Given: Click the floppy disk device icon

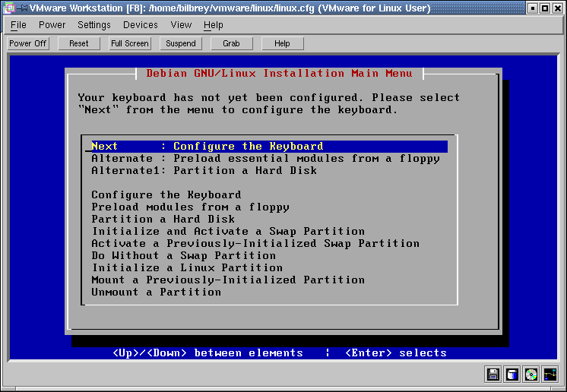Looking at the screenshot, I should click(x=493, y=375).
